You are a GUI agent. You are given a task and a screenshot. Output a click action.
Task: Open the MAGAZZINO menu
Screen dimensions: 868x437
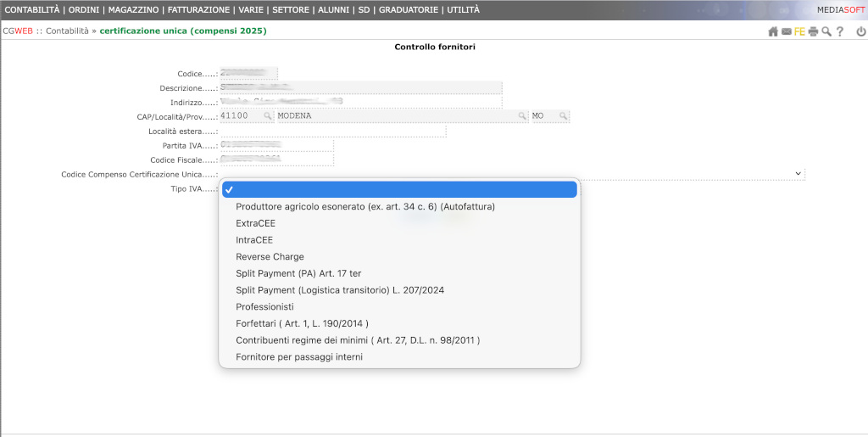click(134, 10)
